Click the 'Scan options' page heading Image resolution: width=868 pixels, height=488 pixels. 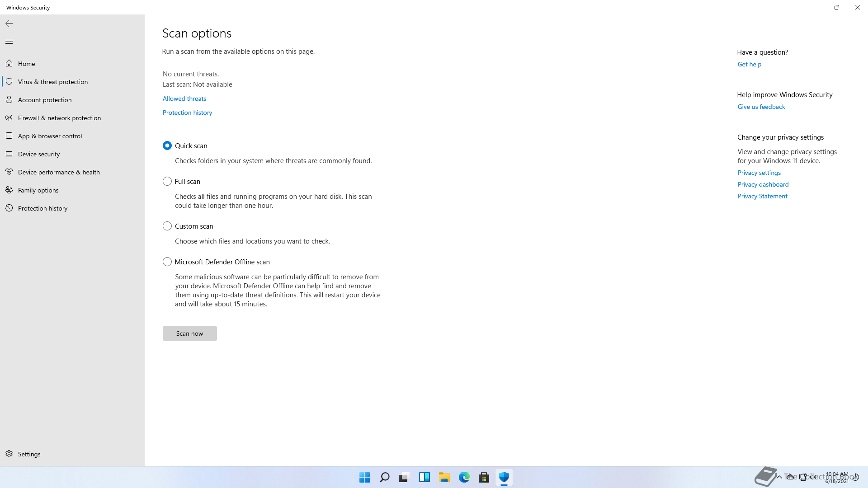point(197,33)
